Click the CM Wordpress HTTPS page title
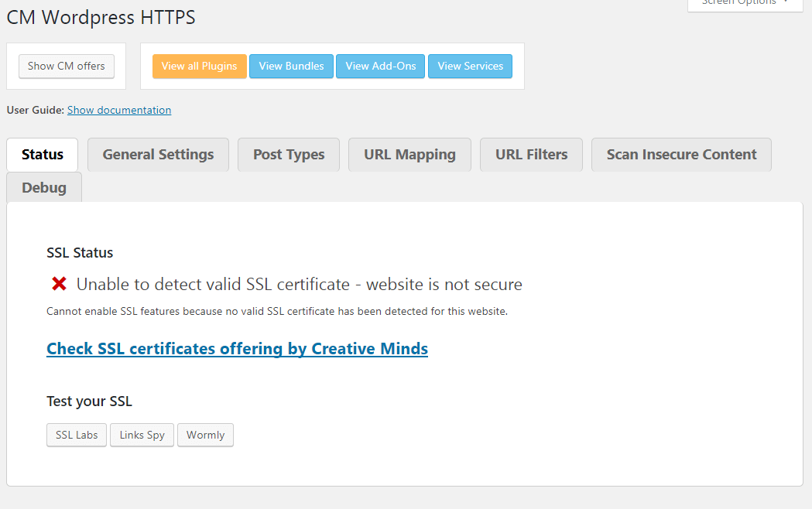 [x=101, y=17]
